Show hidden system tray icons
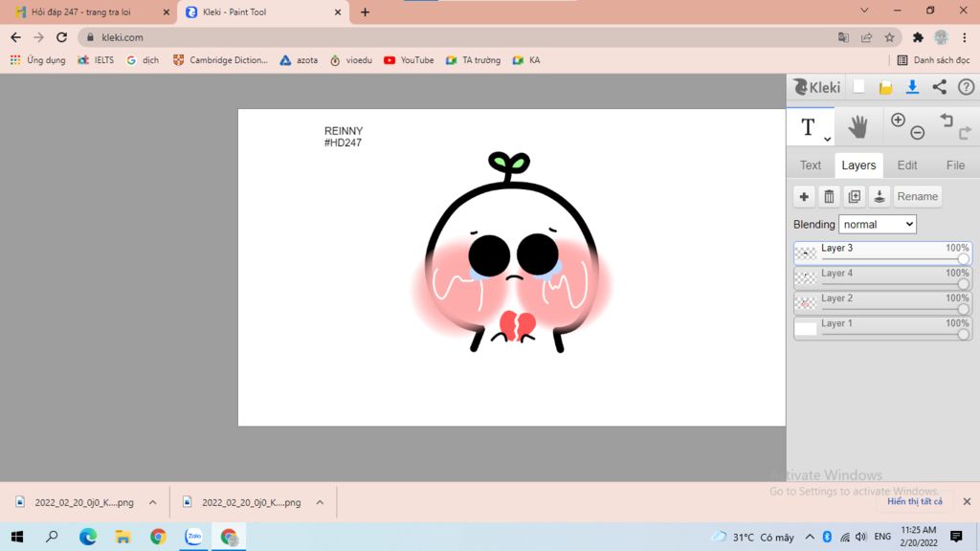The image size is (980, 551). tap(810, 537)
